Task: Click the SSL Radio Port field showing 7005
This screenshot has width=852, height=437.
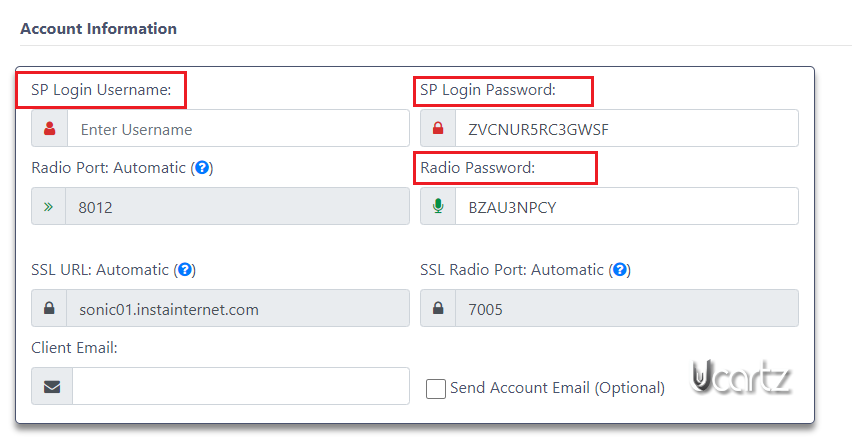Action: (x=627, y=308)
